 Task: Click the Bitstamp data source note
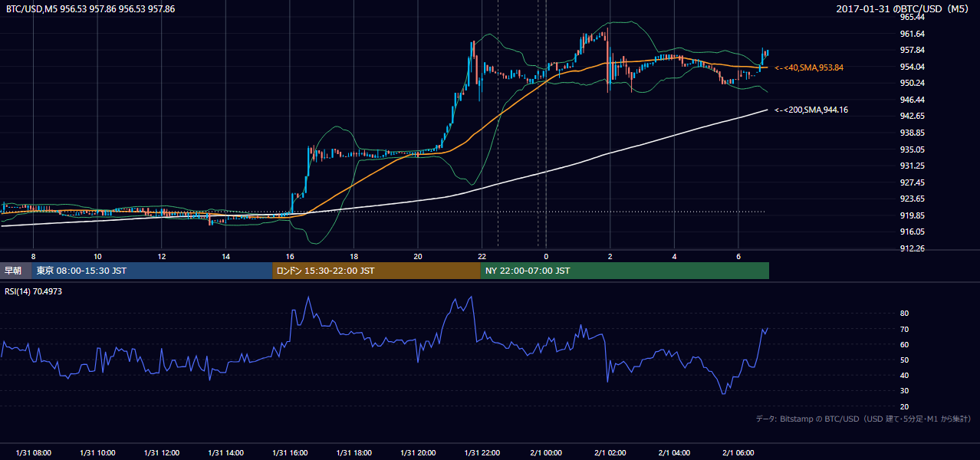(x=863, y=419)
